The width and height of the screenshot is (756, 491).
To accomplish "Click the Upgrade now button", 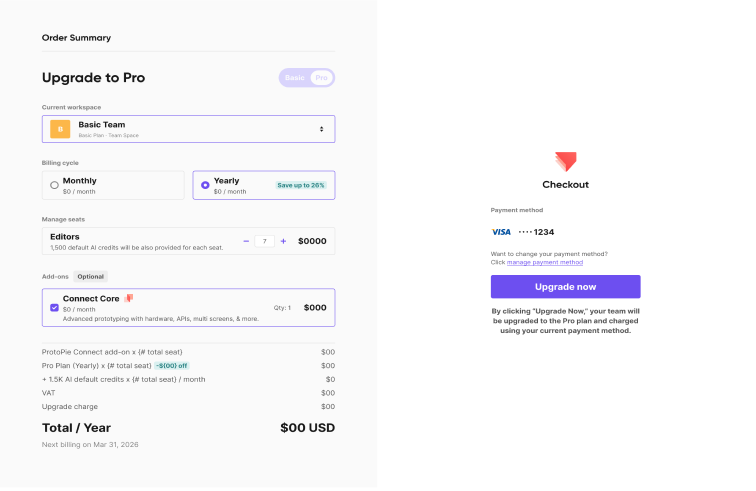I will tap(566, 287).
